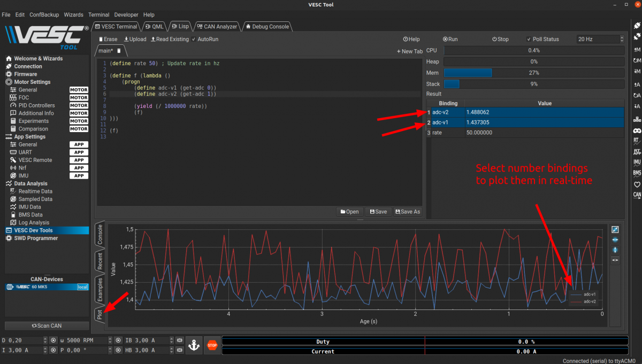Click the plot auto-rescale diagonal arrows icon
Screen dimensions: 642x364
(x=615, y=229)
